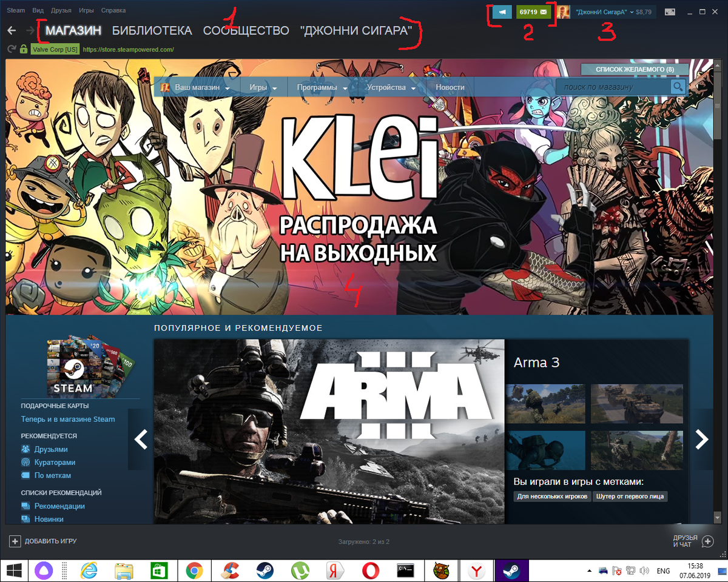Open the Друзьями recommendations link

pyautogui.click(x=51, y=449)
